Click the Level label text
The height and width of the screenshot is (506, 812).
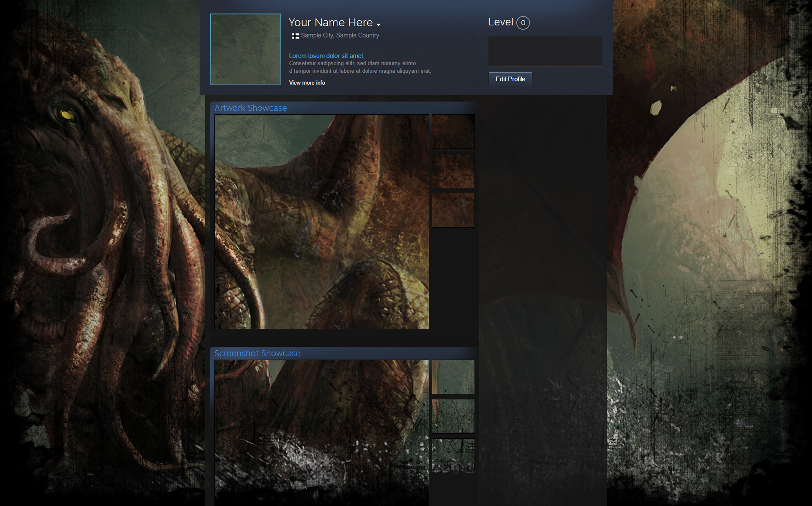[500, 22]
